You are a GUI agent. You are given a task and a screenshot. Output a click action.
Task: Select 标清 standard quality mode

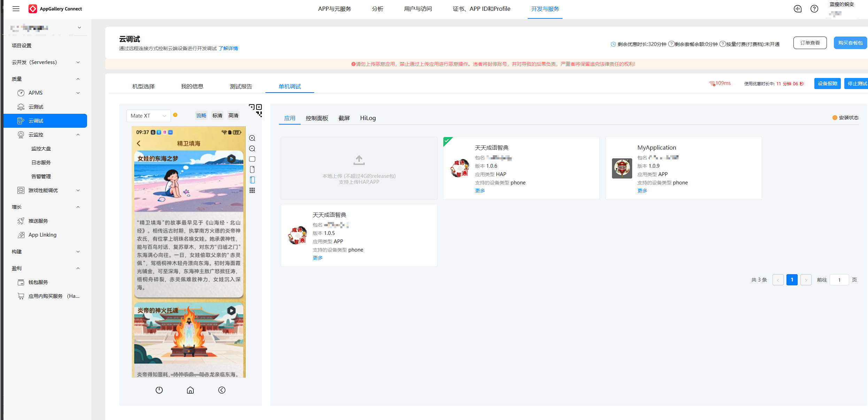click(x=217, y=116)
